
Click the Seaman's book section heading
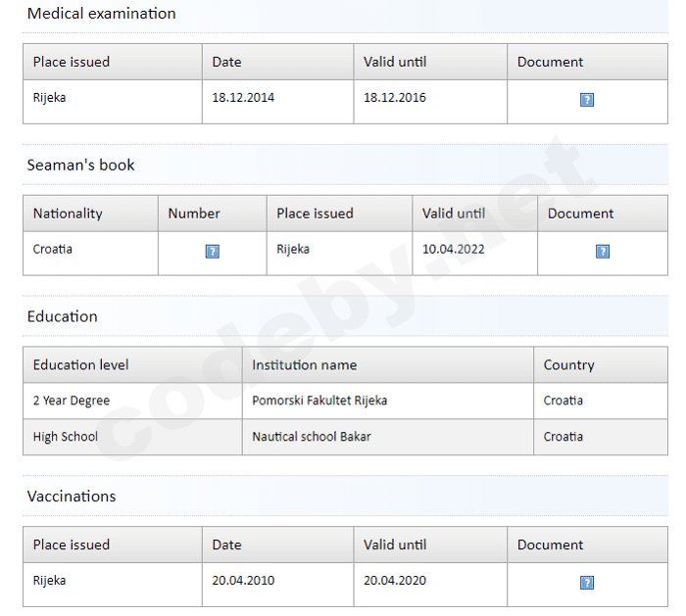81,165
